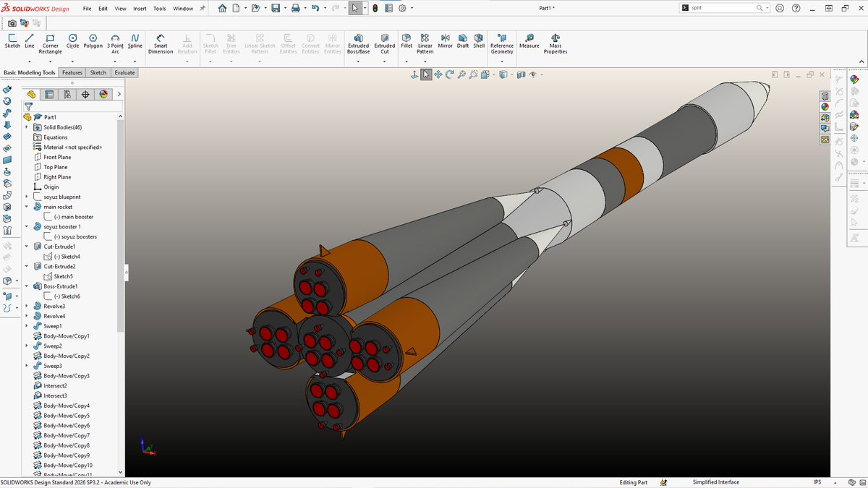The width and height of the screenshot is (868, 488).
Task: Open the PropertyManager tab icon
Action: point(49,94)
